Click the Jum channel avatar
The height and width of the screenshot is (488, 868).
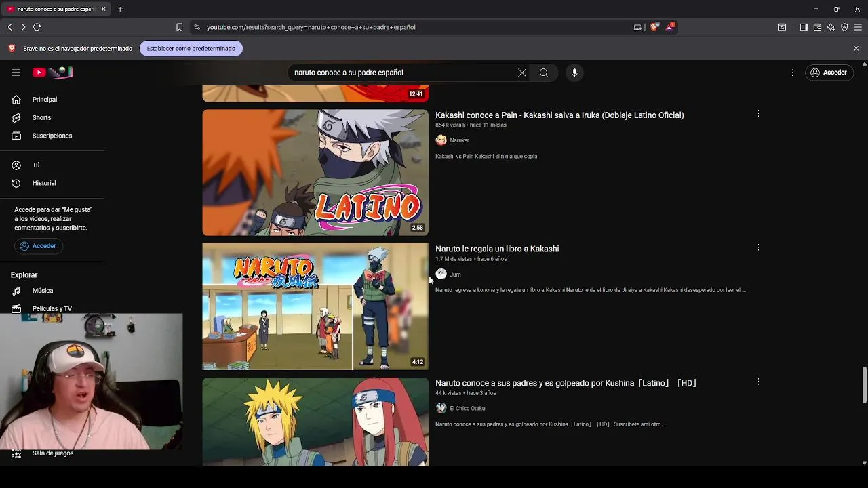[x=441, y=274]
